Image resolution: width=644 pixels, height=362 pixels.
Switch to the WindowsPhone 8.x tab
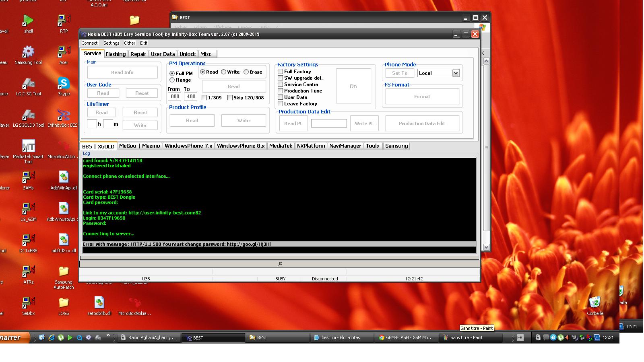tap(241, 146)
